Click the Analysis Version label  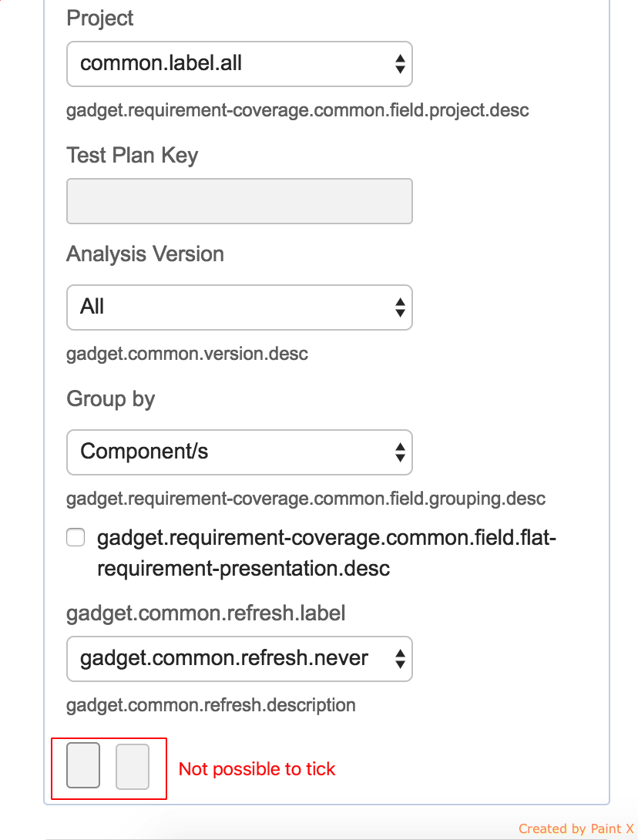point(145,254)
